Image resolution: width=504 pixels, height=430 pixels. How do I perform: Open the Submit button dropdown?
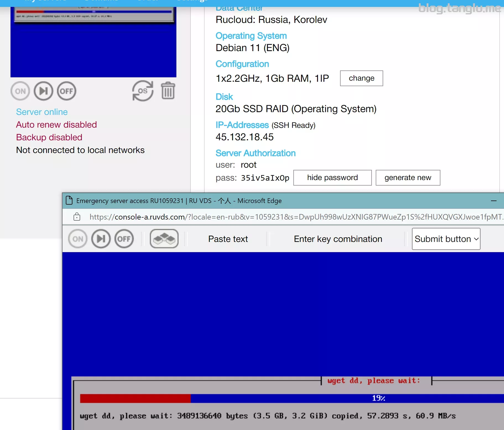point(446,239)
